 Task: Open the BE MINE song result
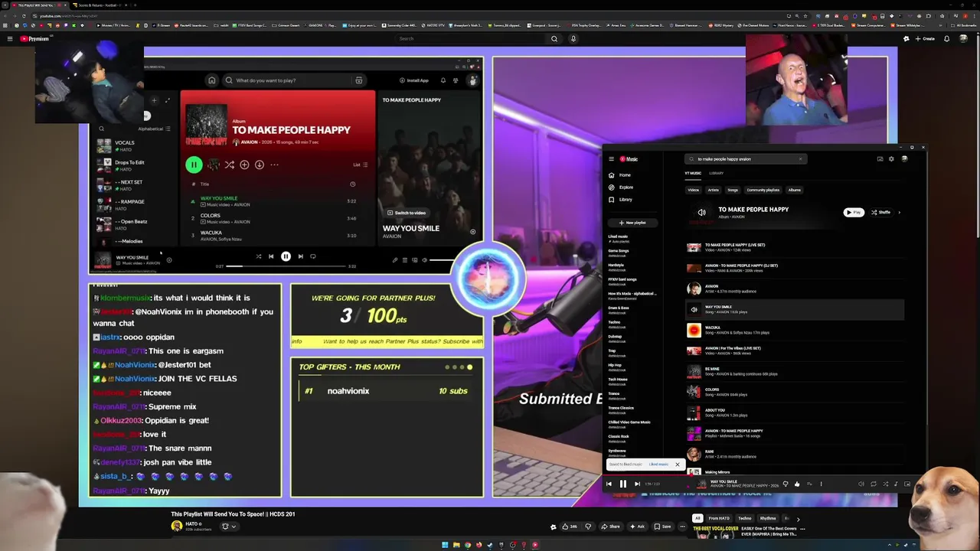[x=794, y=371]
